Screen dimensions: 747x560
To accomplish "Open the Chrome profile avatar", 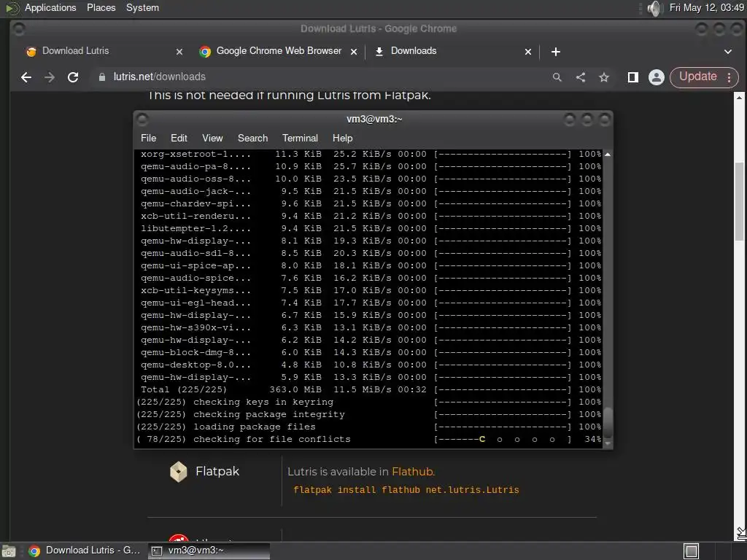I will pyautogui.click(x=656, y=77).
